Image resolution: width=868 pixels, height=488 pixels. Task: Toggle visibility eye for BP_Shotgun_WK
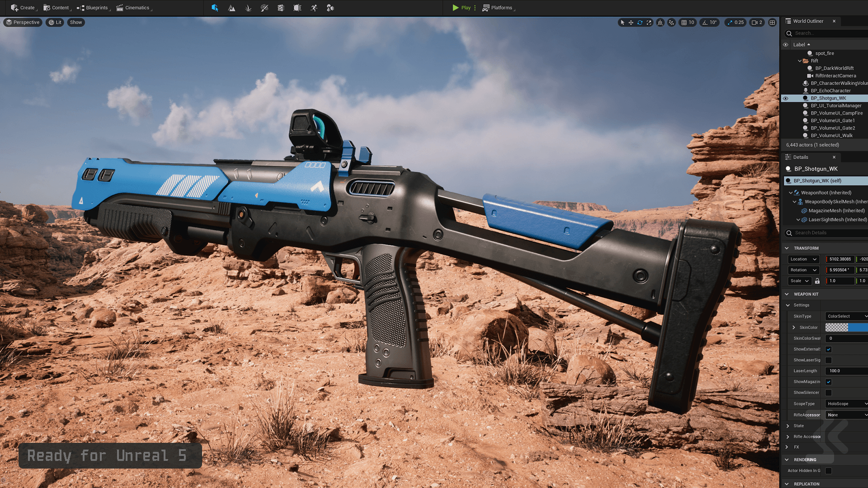coord(785,98)
